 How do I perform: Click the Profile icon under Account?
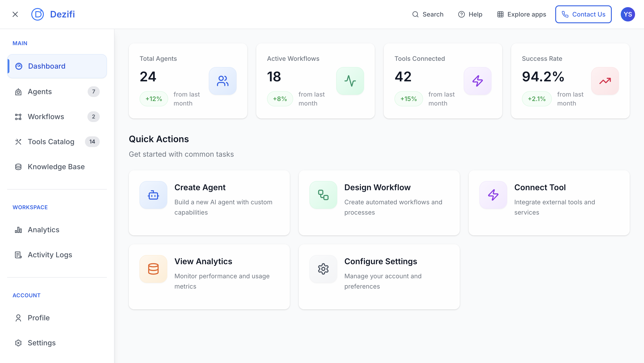pos(18,318)
